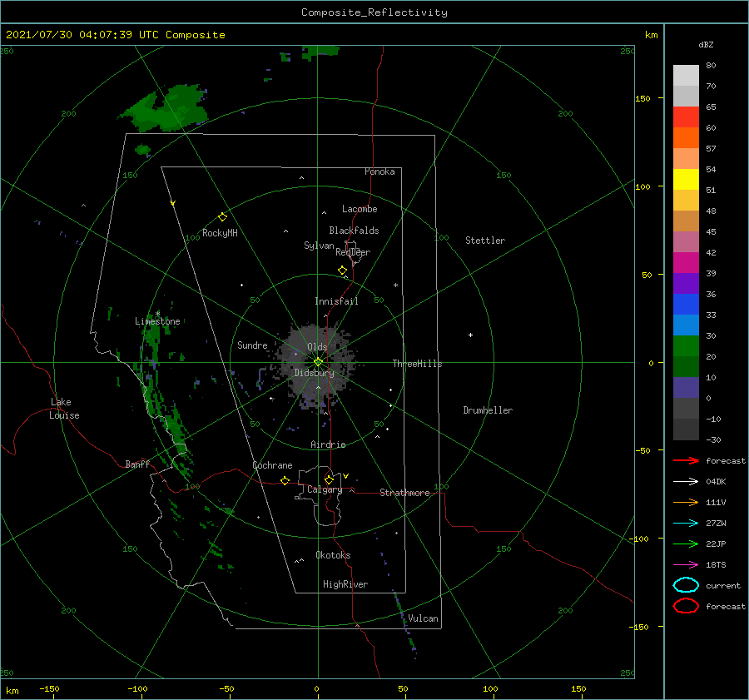The height and width of the screenshot is (700, 749).
Task: Pick the magenta 42 dBZ color swatch
Action: pyautogui.click(x=686, y=263)
